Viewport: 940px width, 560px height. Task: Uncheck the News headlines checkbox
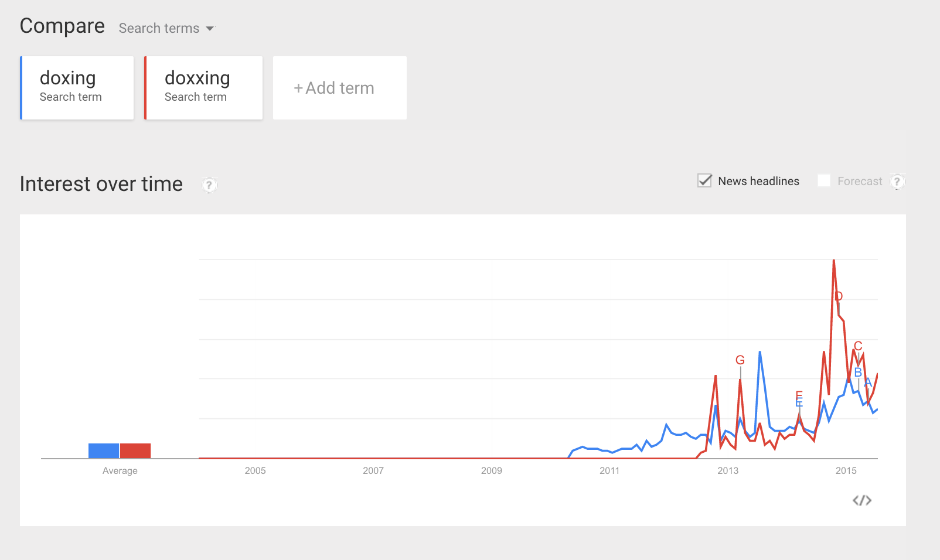pos(705,181)
